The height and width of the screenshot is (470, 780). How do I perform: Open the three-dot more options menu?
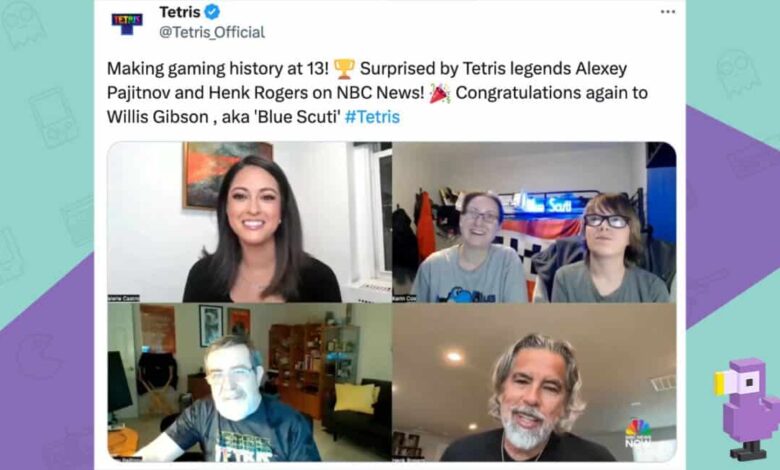(x=668, y=11)
